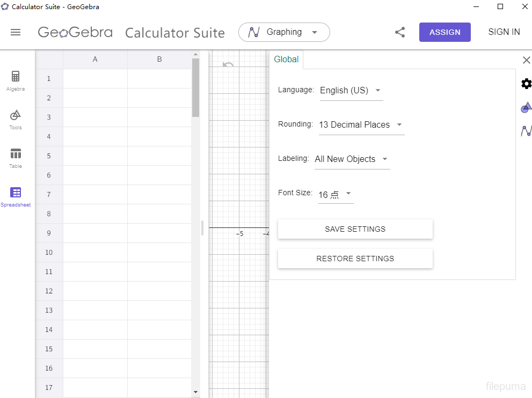The image size is (532, 398).
Task: Open the Table view
Action: [16, 158]
